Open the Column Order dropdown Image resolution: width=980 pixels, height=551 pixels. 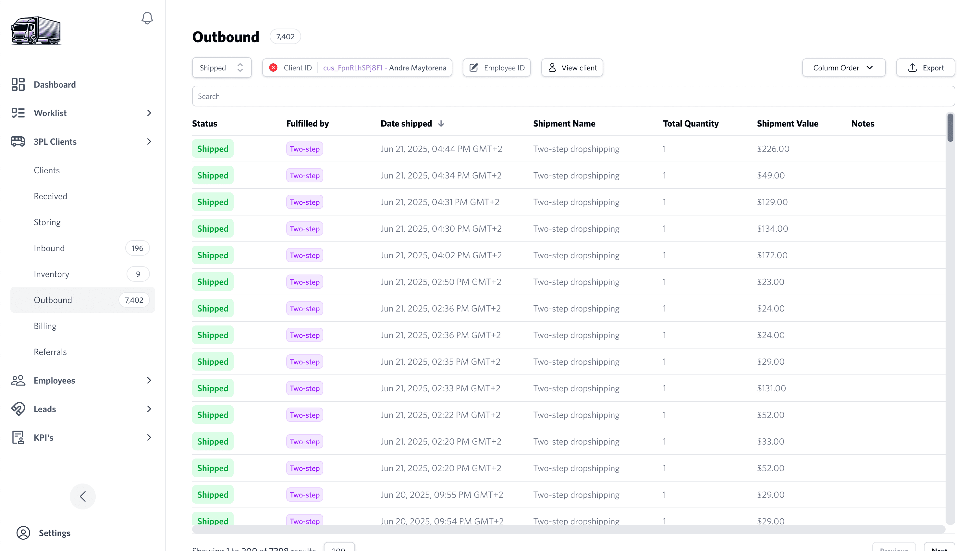coord(843,68)
